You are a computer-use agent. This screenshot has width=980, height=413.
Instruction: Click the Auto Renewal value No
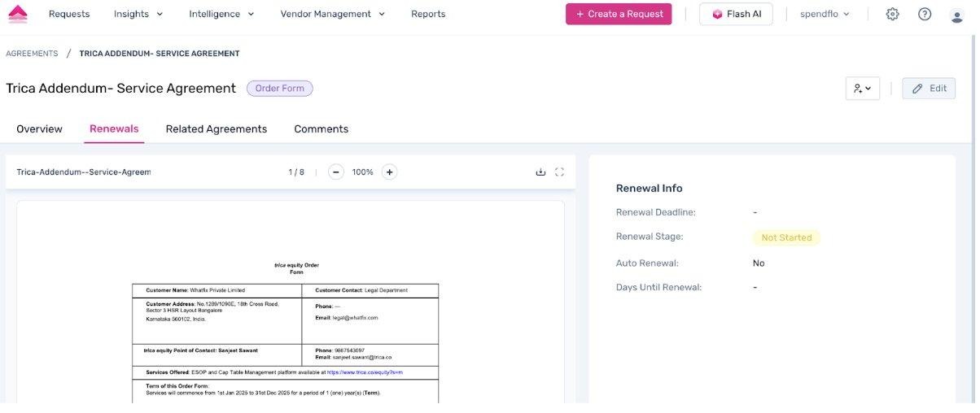[x=759, y=263]
